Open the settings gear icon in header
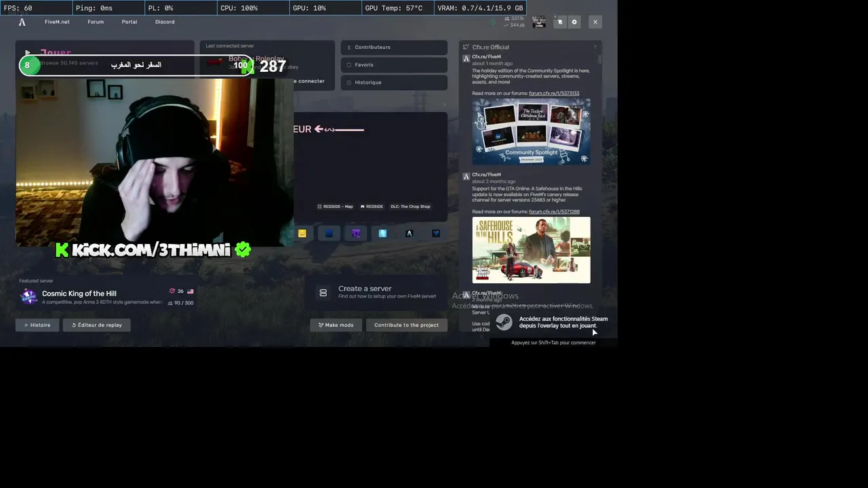 tap(574, 22)
